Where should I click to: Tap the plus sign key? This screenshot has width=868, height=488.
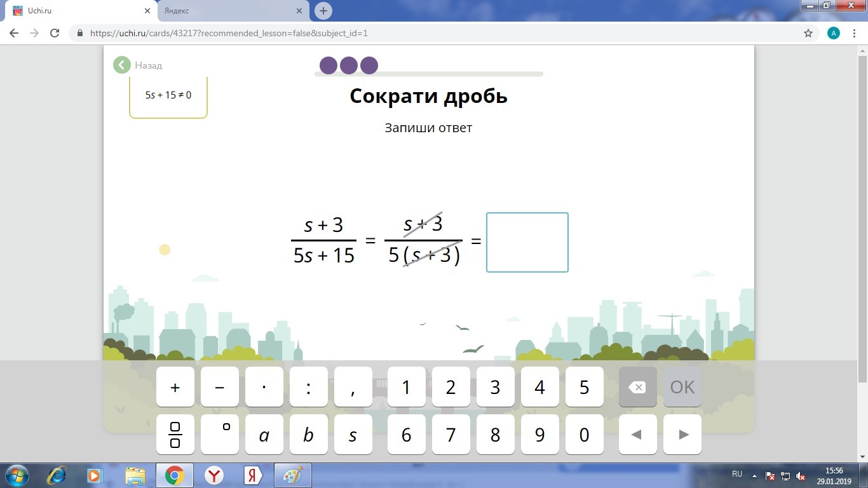(175, 387)
